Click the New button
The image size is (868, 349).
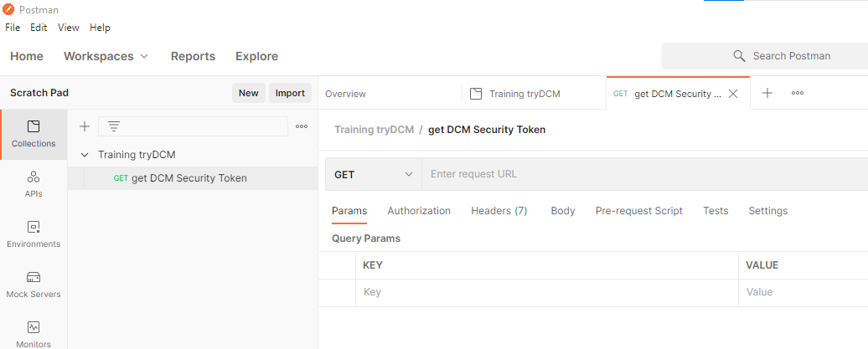[x=249, y=93]
